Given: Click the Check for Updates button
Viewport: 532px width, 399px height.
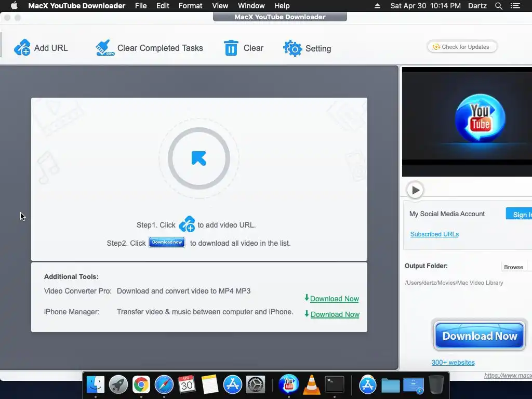Looking at the screenshot, I should pos(462,47).
